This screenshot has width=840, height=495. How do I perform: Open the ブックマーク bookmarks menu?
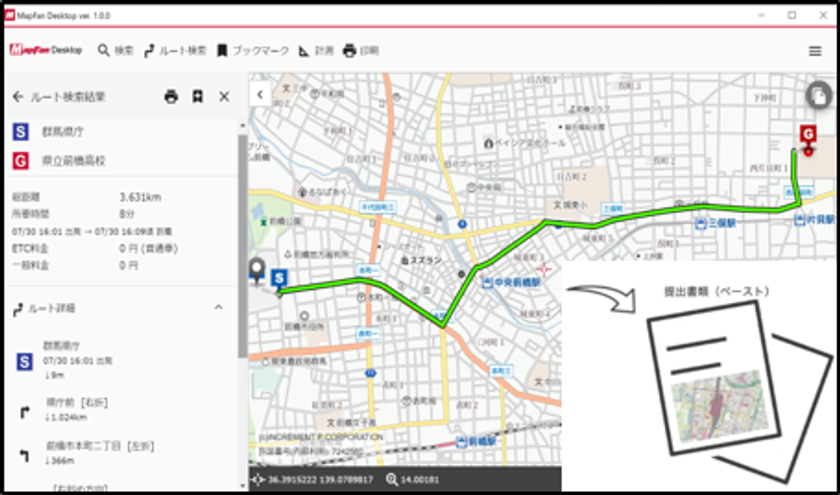(x=253, y=51)
